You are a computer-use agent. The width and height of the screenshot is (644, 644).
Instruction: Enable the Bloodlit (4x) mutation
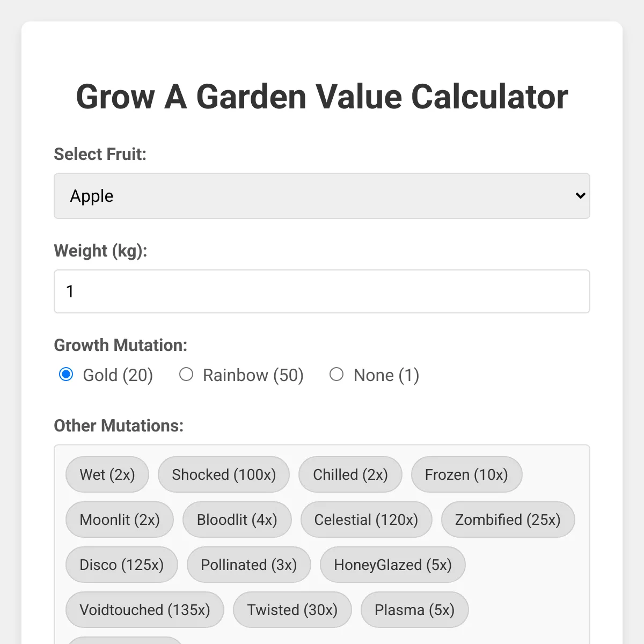[237, 519]
